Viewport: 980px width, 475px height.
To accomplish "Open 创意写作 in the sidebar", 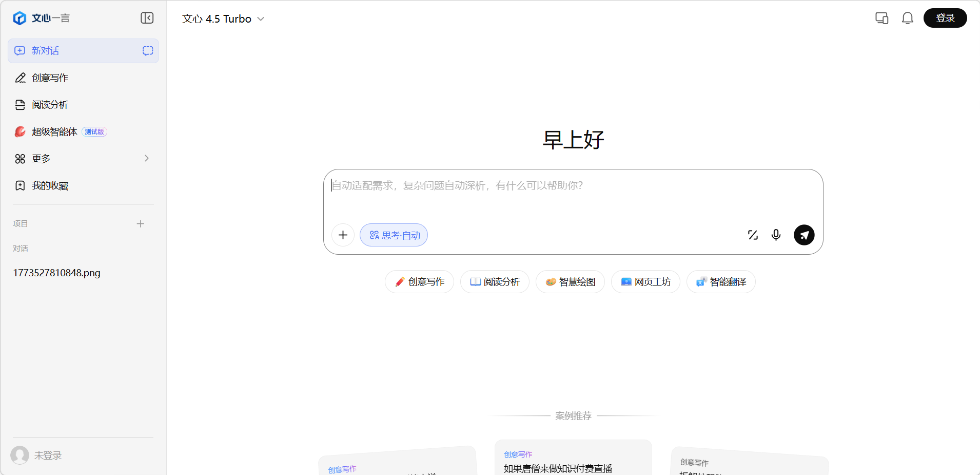I will (50, 78).
